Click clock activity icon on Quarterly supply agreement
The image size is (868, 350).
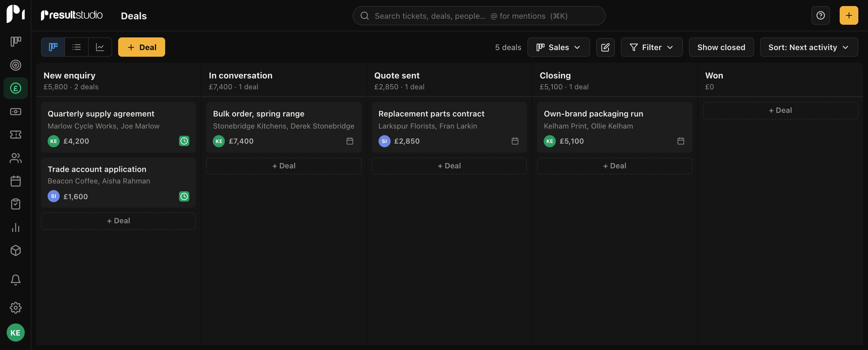pos(184,141)
